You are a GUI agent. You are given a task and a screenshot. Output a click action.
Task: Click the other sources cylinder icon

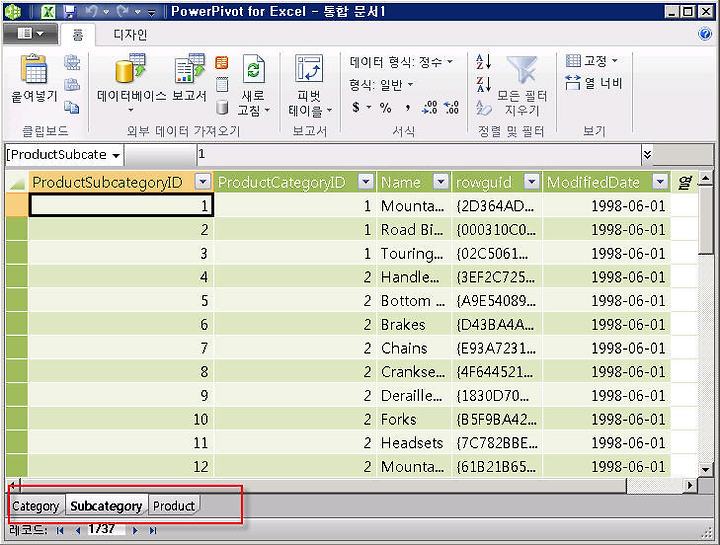pos(222,107)
